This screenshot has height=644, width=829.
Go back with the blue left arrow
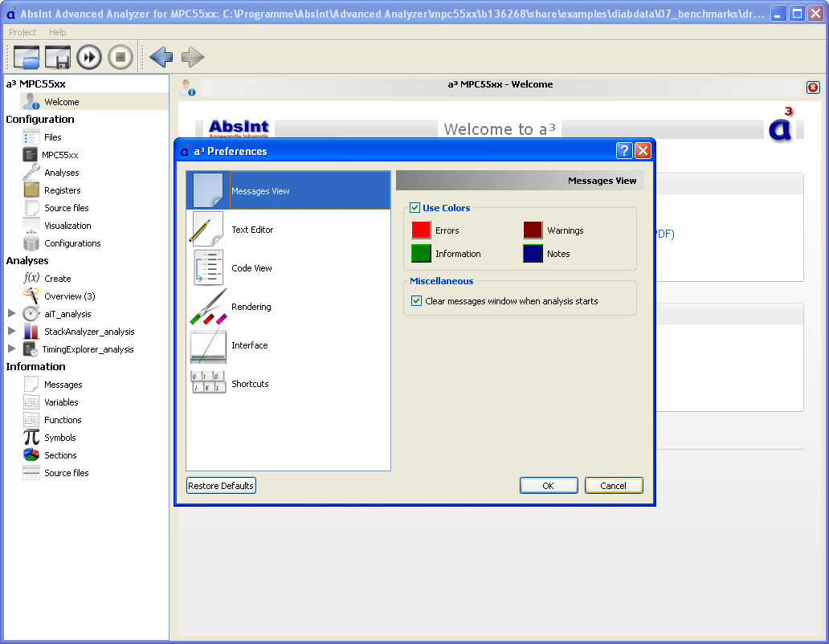[x=161, y=57]
